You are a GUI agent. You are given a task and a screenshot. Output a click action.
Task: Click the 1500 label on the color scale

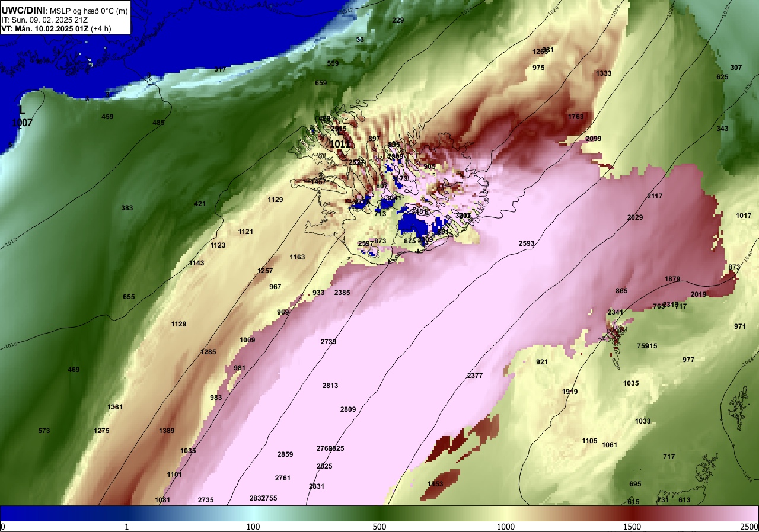point(632,527)
